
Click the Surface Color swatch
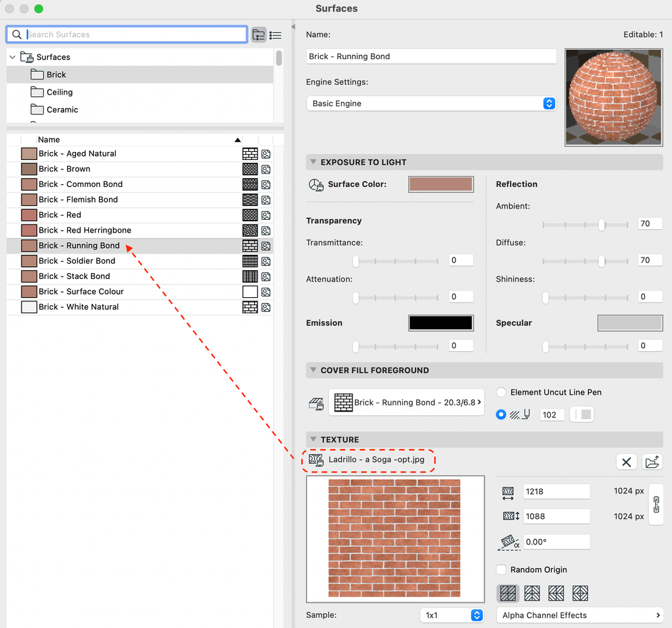(x=441, y=184)
